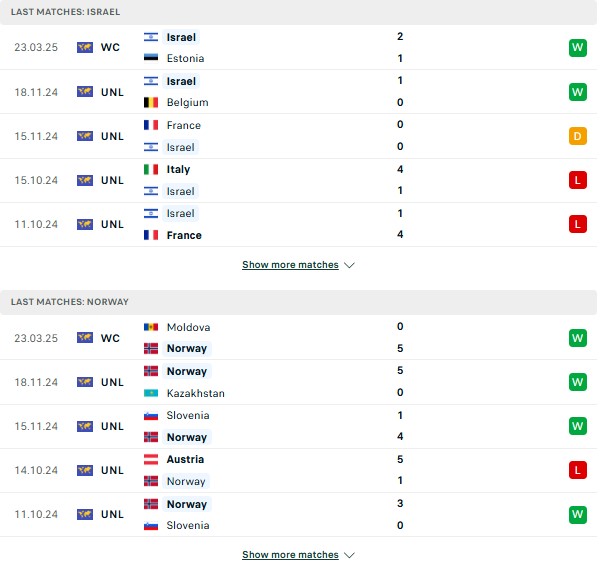Open the 11.10.24 Norway vs Slovenia score
The height and width of the screenshot is (572, 600).
(x=400, y=514)
